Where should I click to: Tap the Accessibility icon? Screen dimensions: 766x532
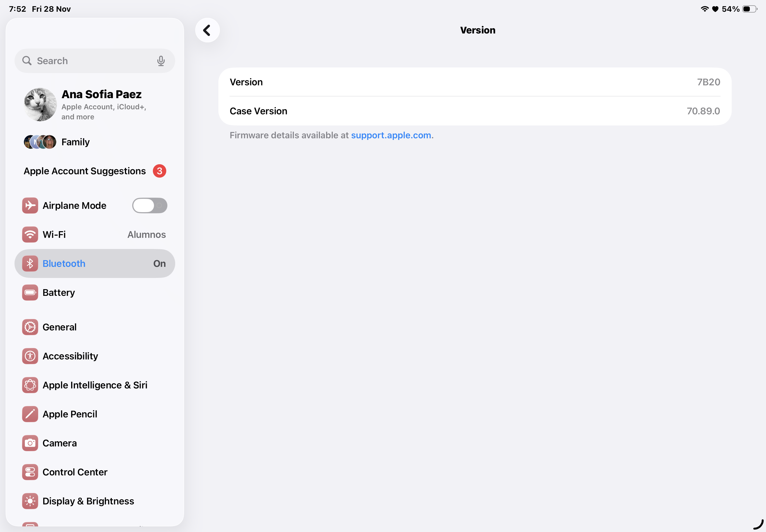pos(30,356)
